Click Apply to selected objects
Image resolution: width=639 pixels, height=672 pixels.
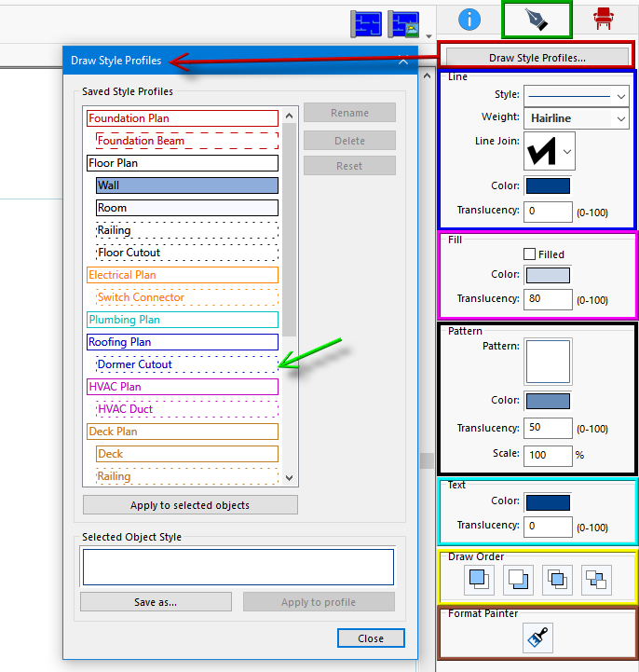[190, 505]
